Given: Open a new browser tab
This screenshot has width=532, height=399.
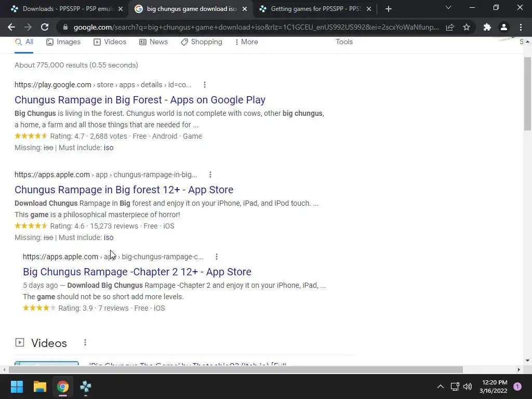Looking at the screenshot, I should click(x=389, y=9).
